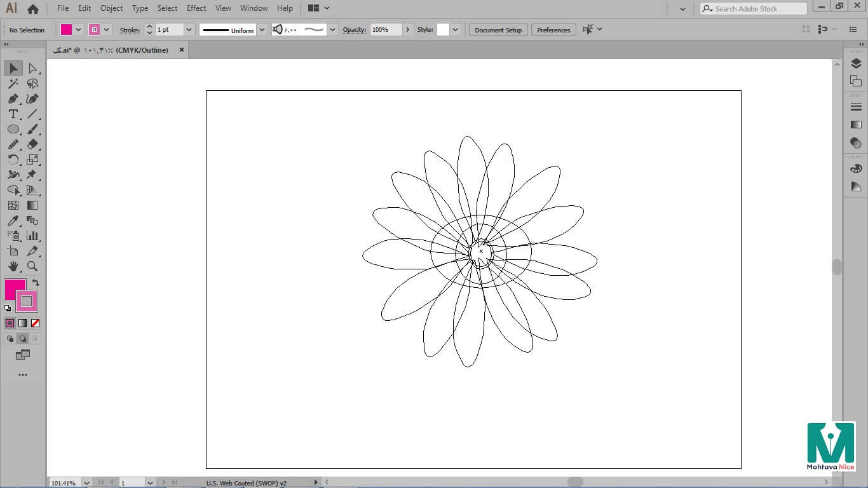The image size is (868, 488).
Task: Open the zoom level dropdown
Action: [86, 483]
